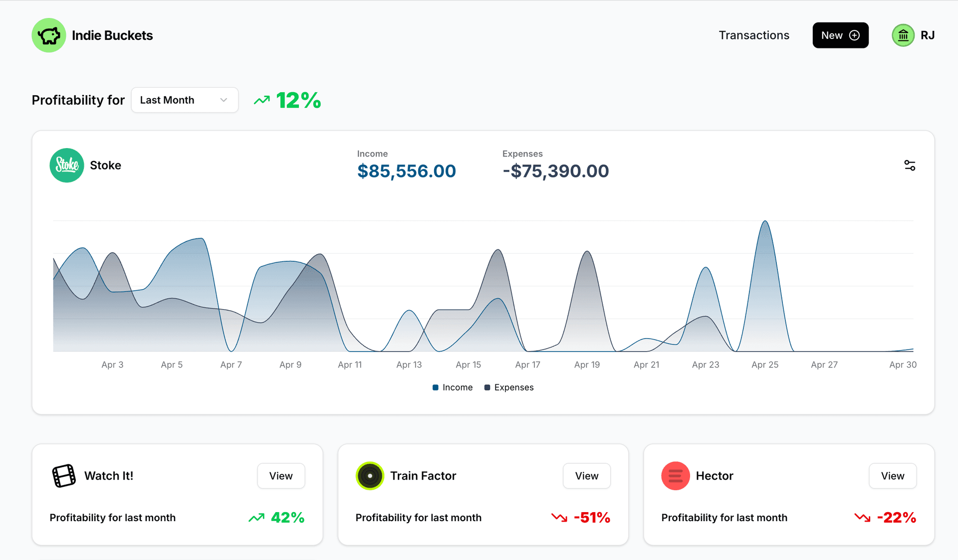Open the chart filter settings icon

910,166
